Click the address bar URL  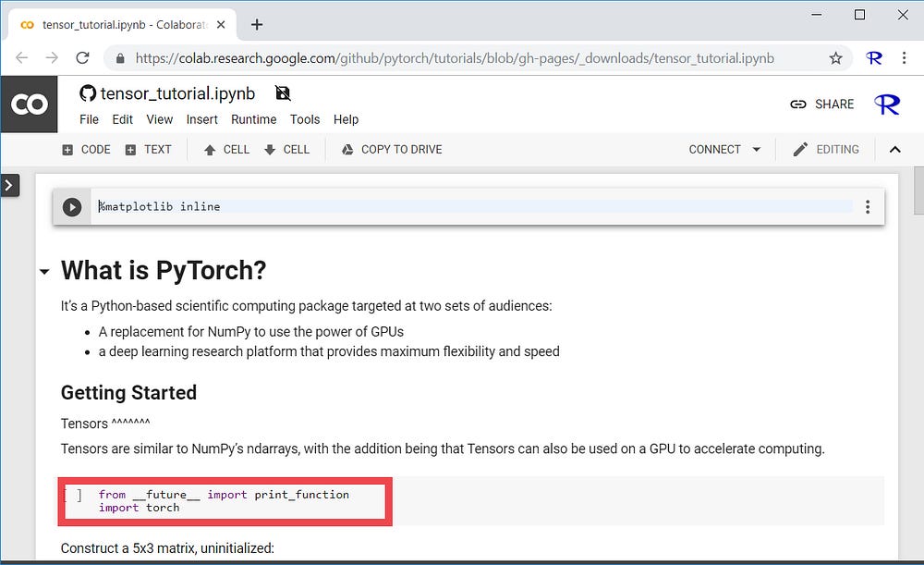(x=455, y=58)
